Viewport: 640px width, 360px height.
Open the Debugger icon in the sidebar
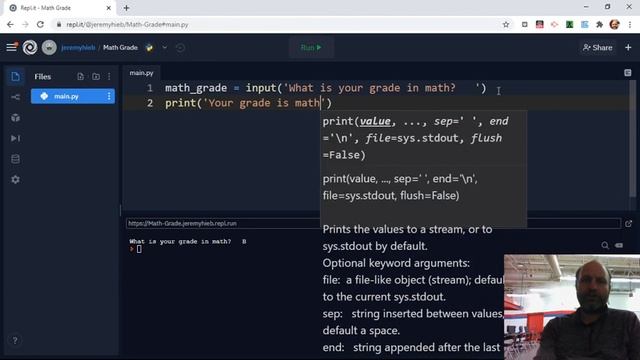(x=16, y=138)
